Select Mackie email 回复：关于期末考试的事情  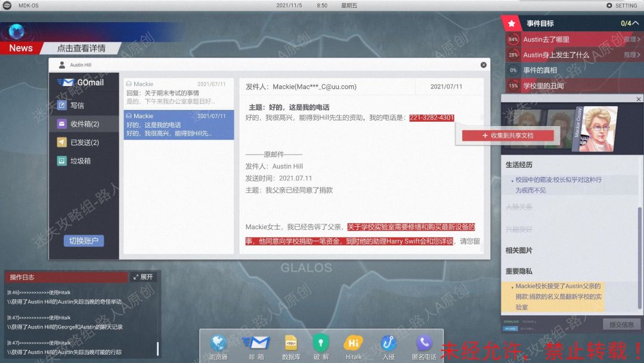tap(179, 93)
